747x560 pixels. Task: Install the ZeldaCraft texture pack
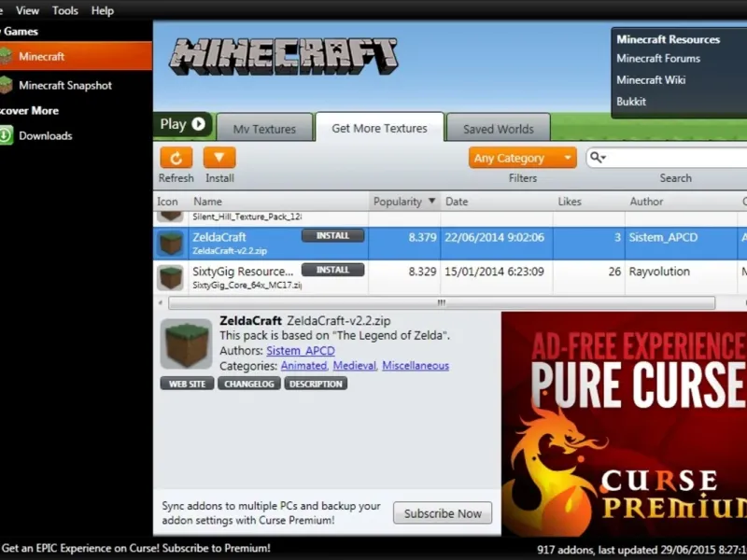(x=333, y=236)
